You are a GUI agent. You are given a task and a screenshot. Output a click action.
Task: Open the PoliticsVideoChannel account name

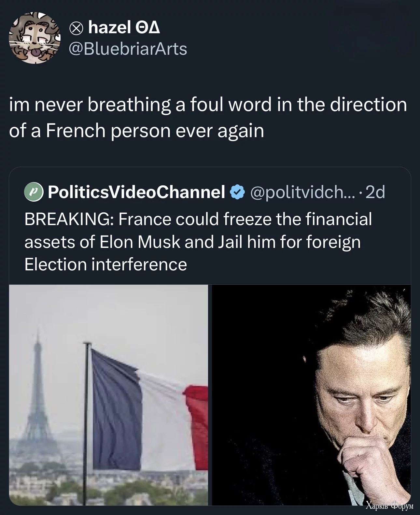(136, 192)
